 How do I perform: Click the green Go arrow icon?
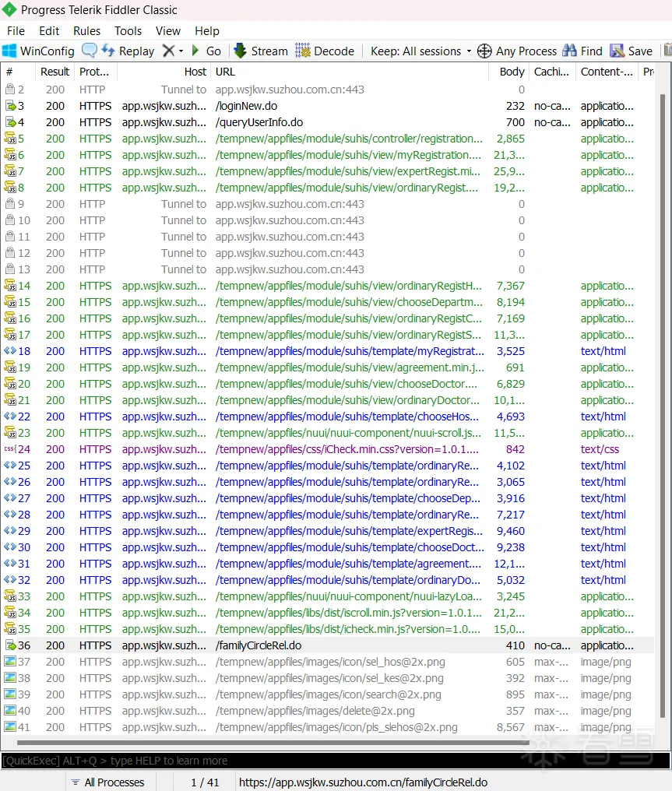(195, 51)
